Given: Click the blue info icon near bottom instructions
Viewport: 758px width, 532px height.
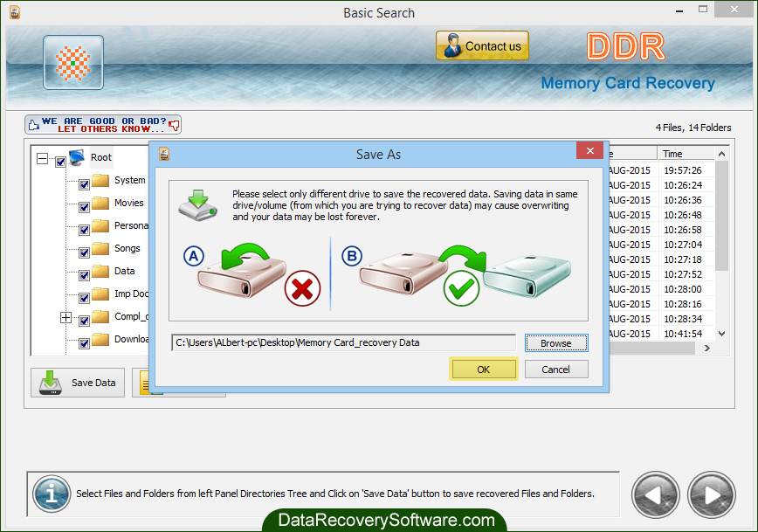Looking at the screenshot, I should point(51,494).
